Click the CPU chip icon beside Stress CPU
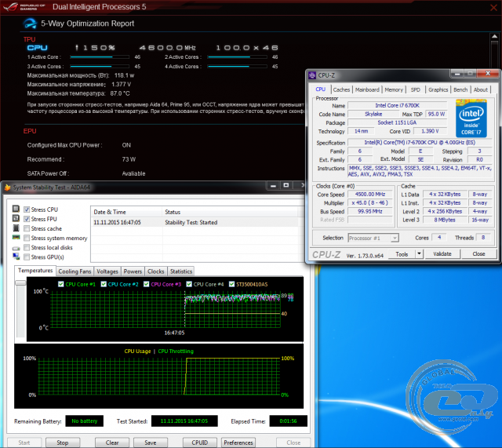The image size is (502, 448). coord(16,209)
